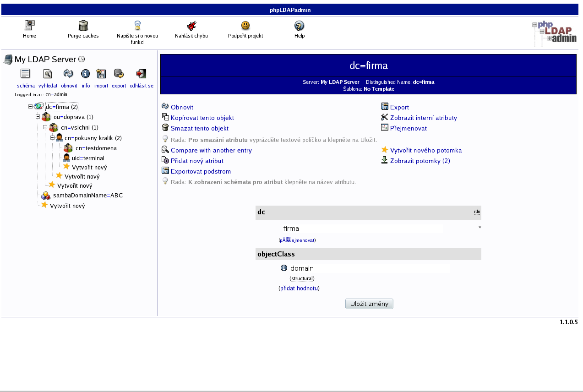The height and width of the screenshot is (392, 583).
Task: Collapse the cn=vsichni tree node
Action: coord(45,127)
